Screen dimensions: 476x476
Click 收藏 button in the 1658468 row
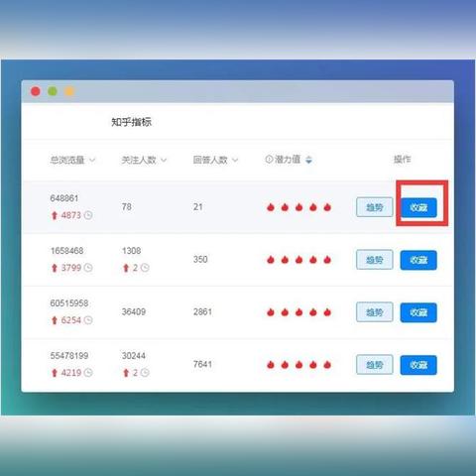point(418,260)
